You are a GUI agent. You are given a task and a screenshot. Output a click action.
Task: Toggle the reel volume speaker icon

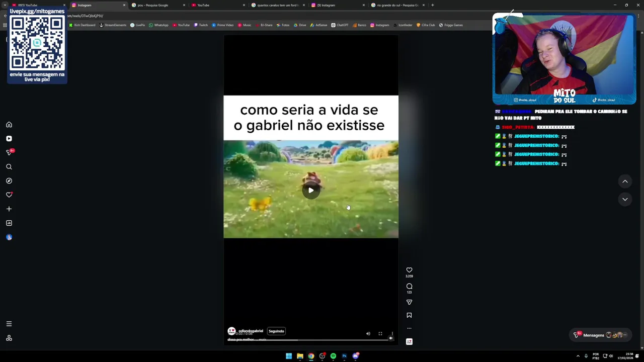[368, 334]
